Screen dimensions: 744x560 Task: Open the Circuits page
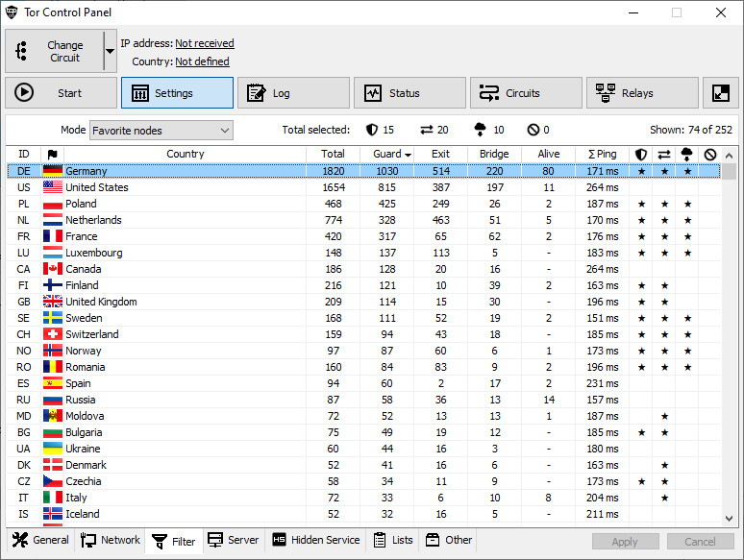526,93
